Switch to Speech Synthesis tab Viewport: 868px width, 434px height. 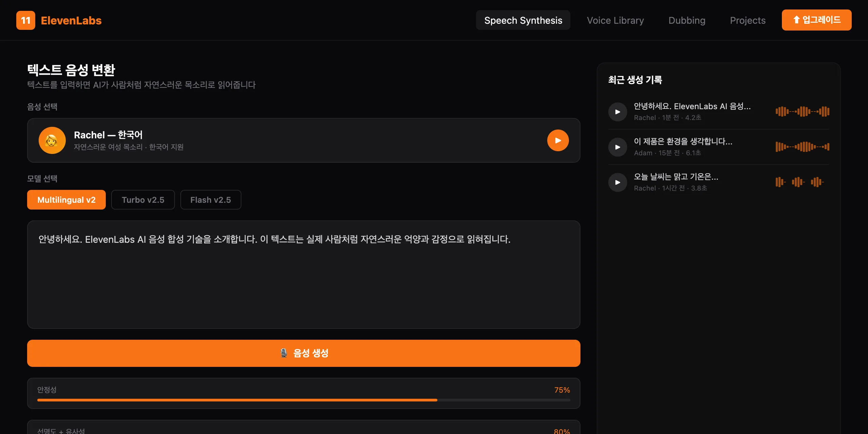point(523,20)
